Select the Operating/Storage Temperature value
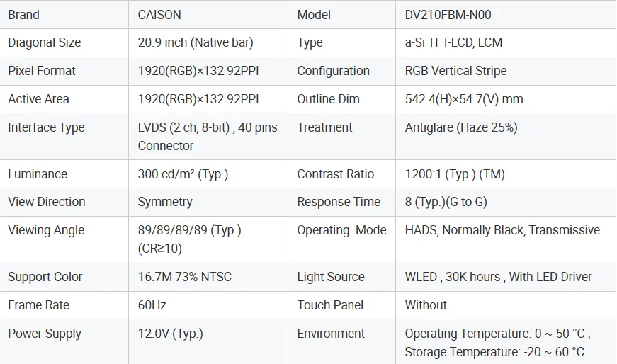The height and width of the screenshot is (364, 617). pyautogui.click(x=498, y=343)
